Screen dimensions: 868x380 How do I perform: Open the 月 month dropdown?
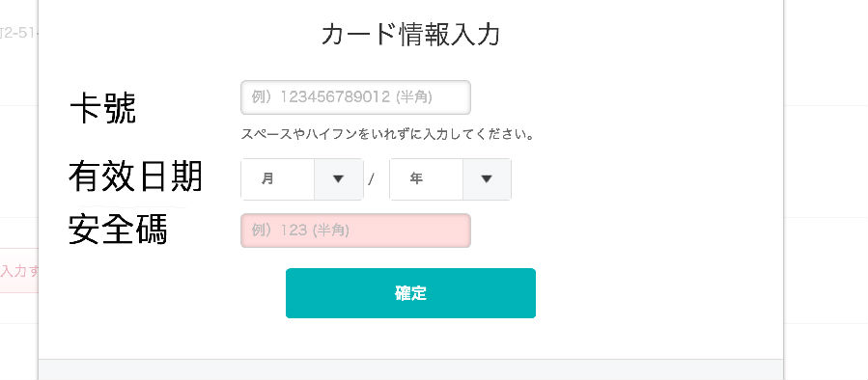302,179
